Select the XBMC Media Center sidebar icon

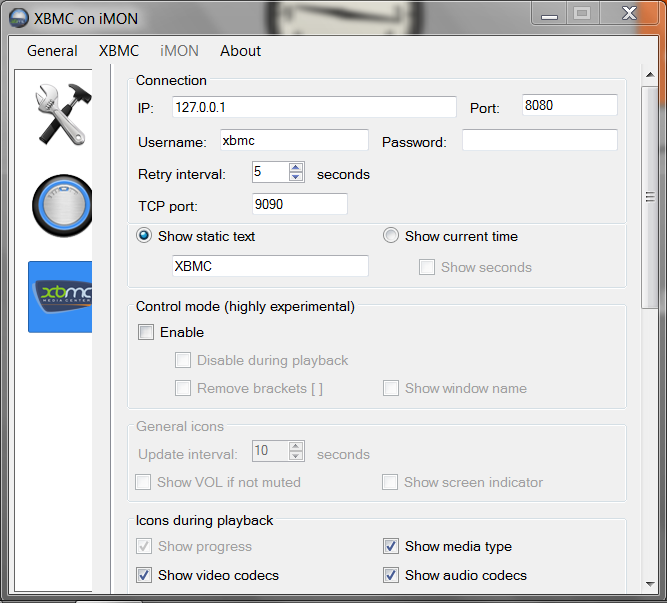click(60, 297)
